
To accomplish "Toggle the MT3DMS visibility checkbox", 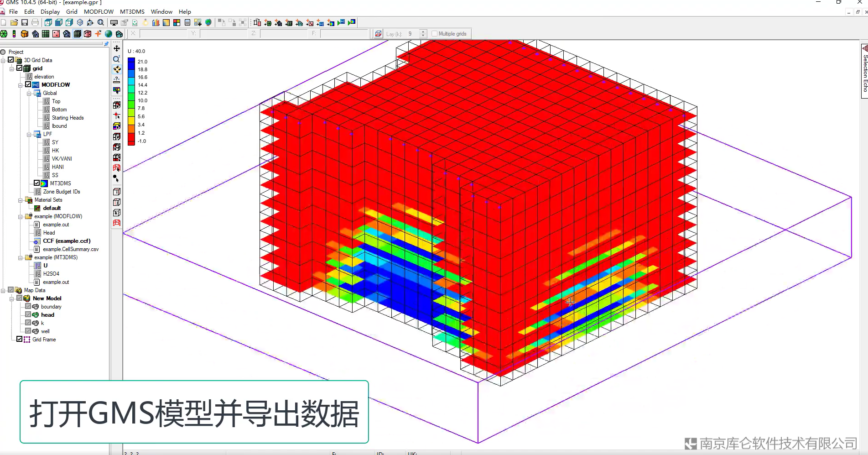I will (37, 183).
